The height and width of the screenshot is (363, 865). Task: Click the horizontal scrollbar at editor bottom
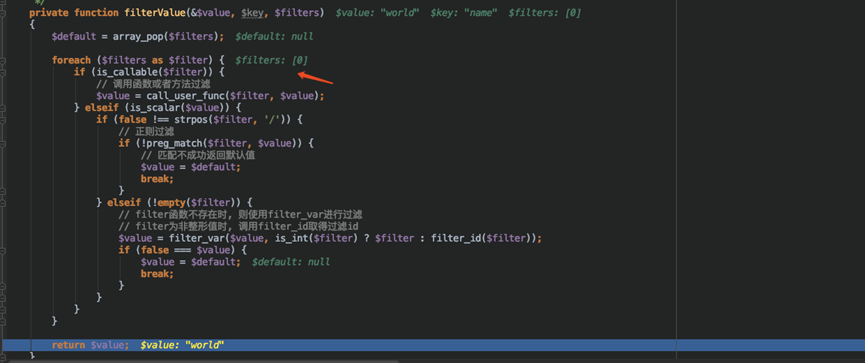[x=204, y=361]
